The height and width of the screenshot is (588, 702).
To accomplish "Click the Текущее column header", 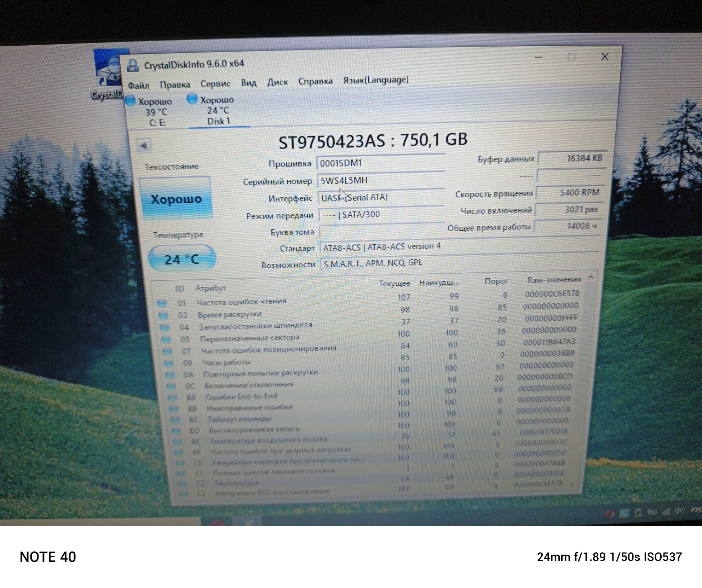I will pyautogui.click(x=394, y=283).
